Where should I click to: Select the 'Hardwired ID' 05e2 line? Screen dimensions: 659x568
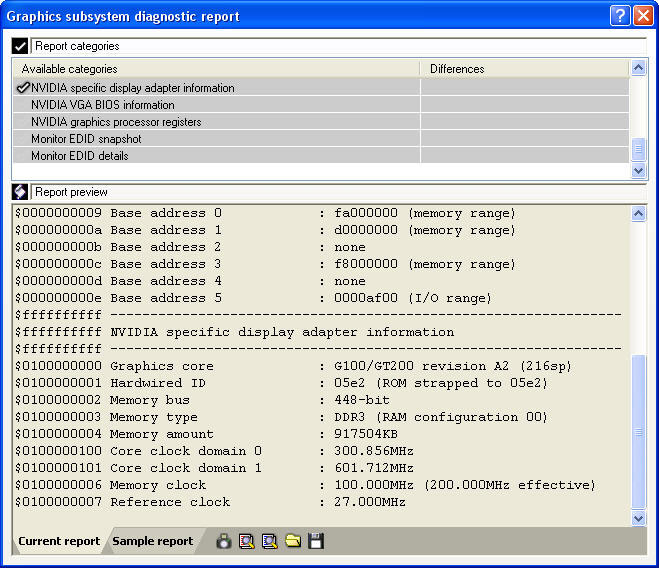(281, 383)
